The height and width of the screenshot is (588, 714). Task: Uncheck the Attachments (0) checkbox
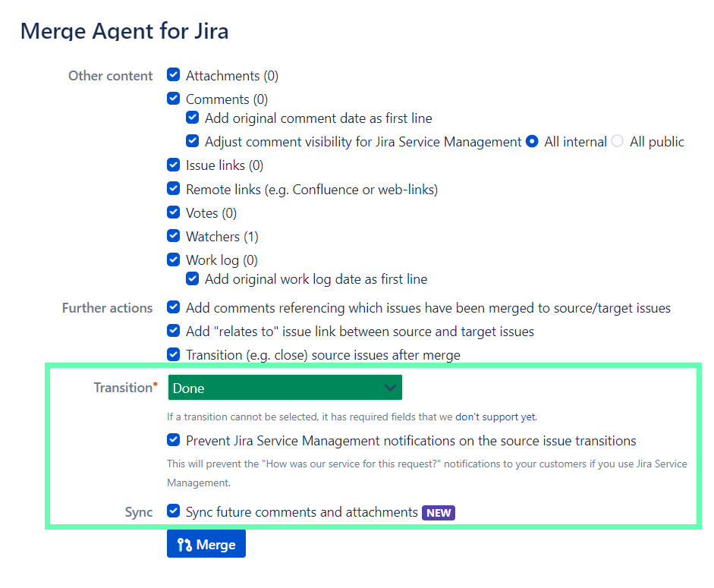point(173,75)
